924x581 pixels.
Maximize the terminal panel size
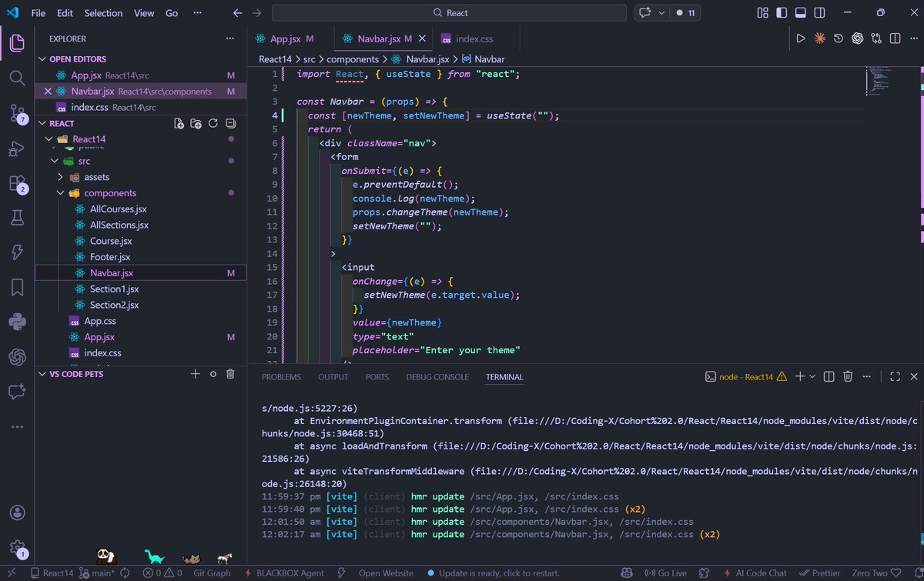point(895,376)
